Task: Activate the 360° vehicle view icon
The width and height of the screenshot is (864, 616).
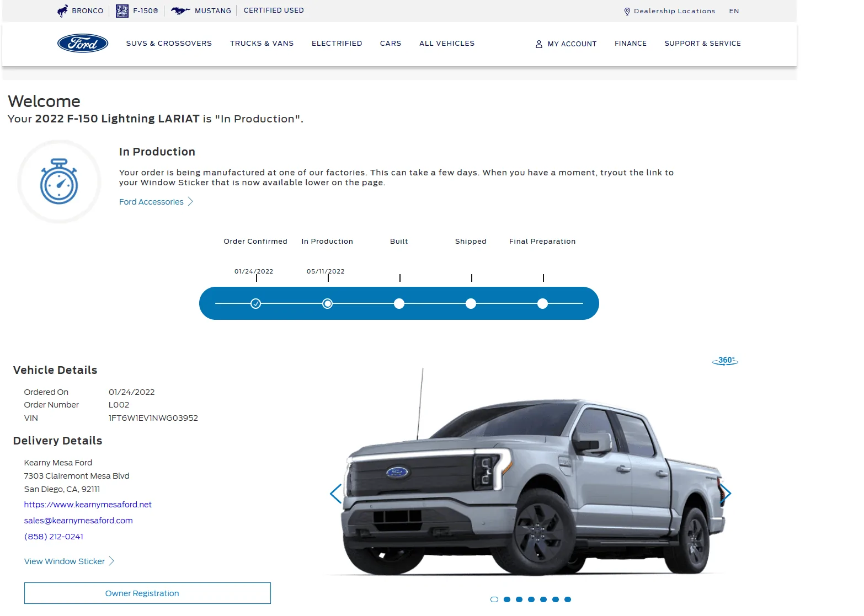Action: click(x=725, y=360)
